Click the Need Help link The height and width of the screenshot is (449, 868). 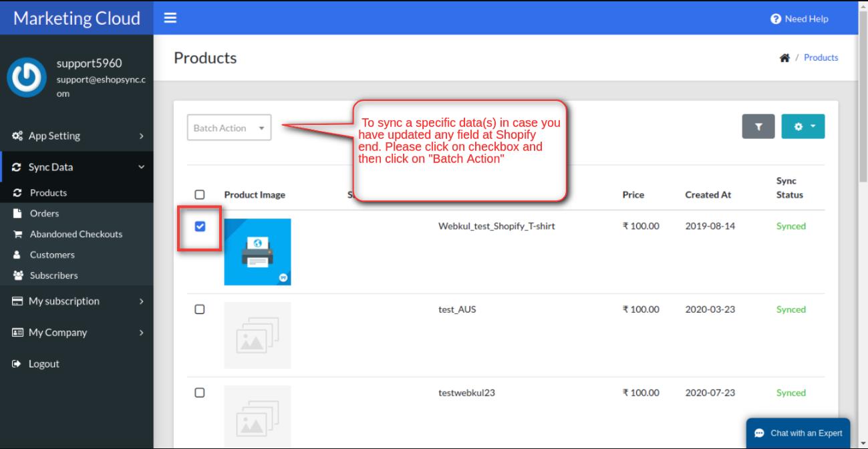tap(800, 19)
